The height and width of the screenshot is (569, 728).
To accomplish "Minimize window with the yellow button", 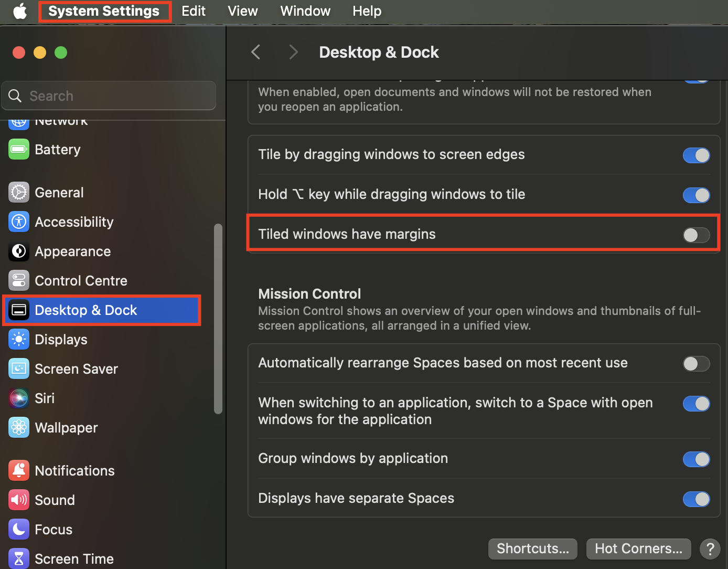I will pos(40,52).
